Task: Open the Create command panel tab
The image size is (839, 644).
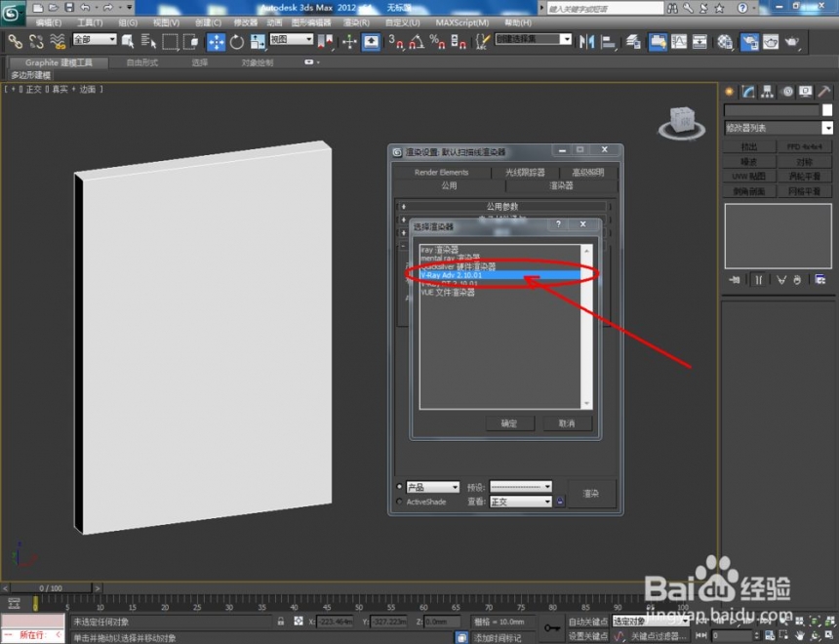Action: click(x=730, y=92)
